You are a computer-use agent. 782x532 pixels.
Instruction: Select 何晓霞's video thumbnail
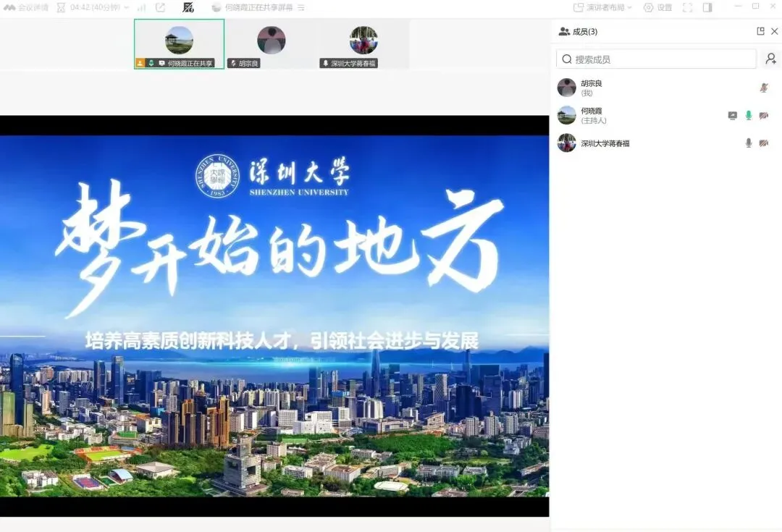(x=179, y=44)
